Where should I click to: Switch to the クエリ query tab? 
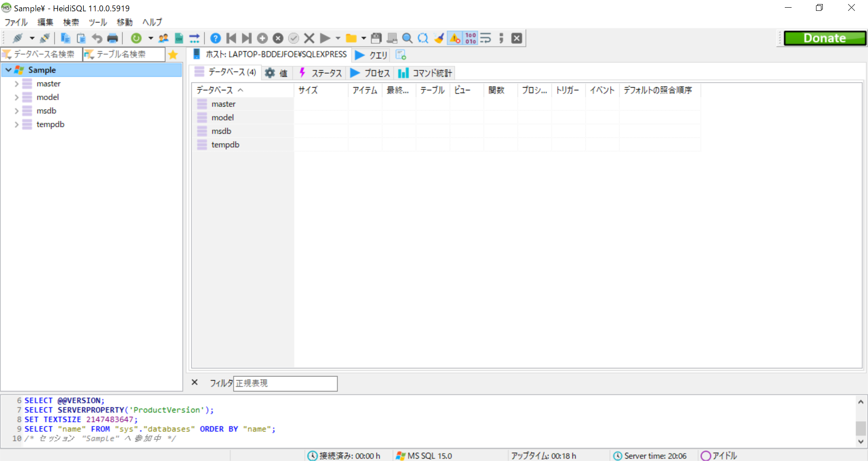tap(371, 55)
